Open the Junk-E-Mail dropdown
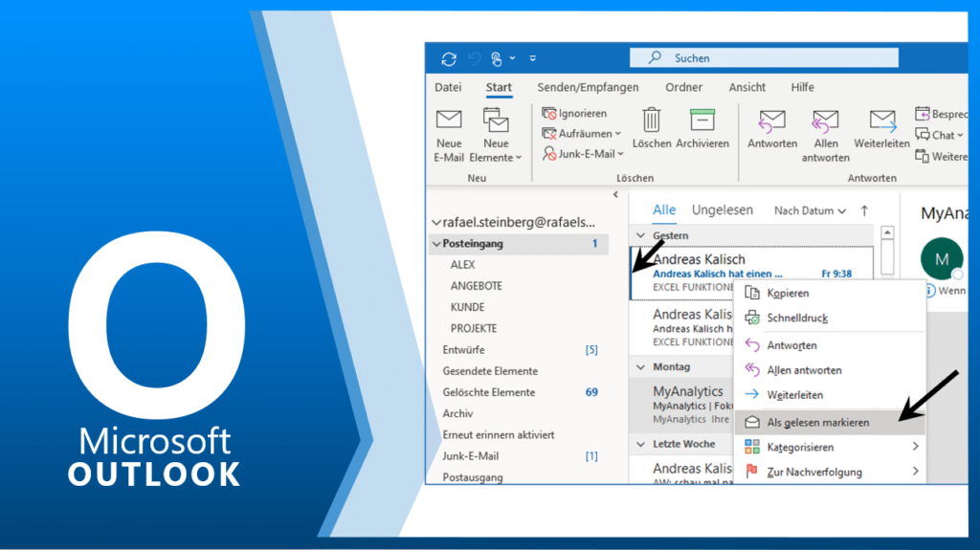 click(584, 154)
